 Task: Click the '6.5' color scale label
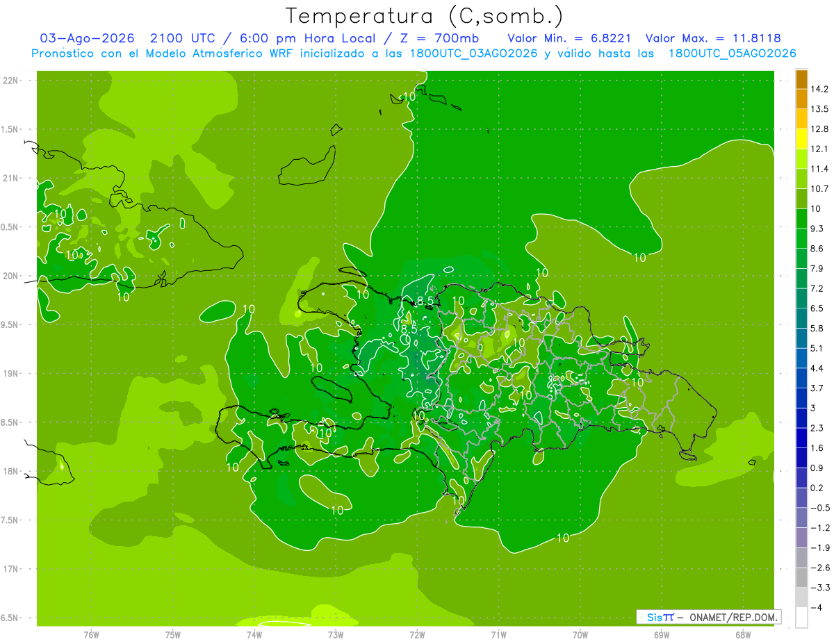(817, 308)
